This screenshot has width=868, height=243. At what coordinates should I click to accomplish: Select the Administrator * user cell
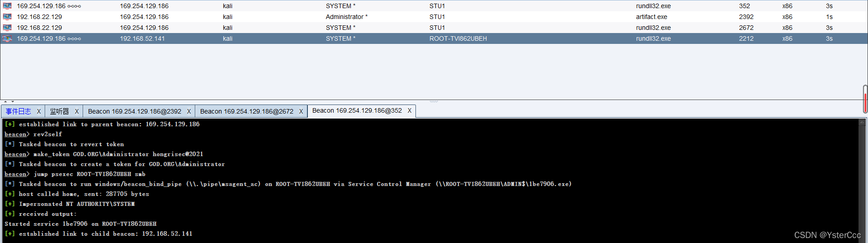click(x=347, y=17)
